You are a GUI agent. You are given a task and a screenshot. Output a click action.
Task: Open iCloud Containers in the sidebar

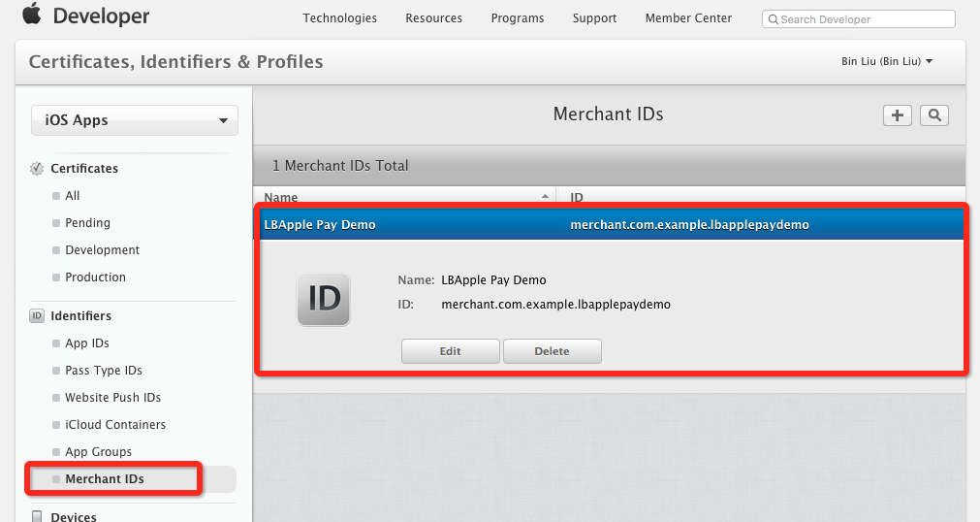click(114, 425)
